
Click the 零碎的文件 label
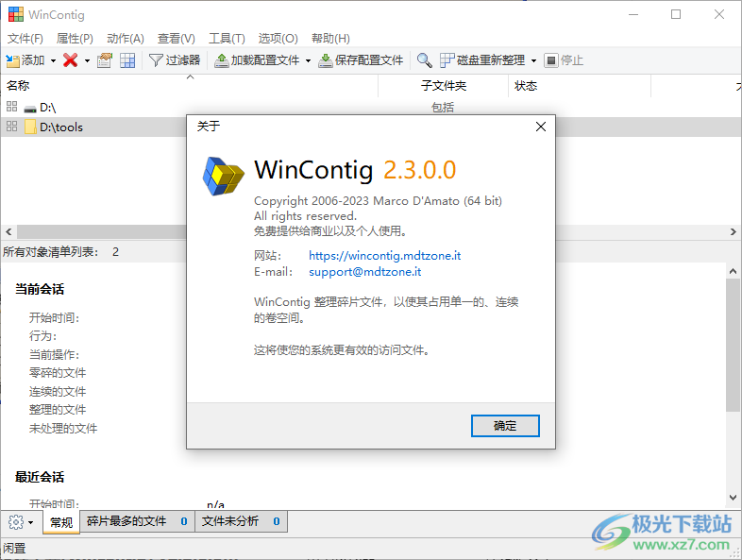(x=58, y=373)
